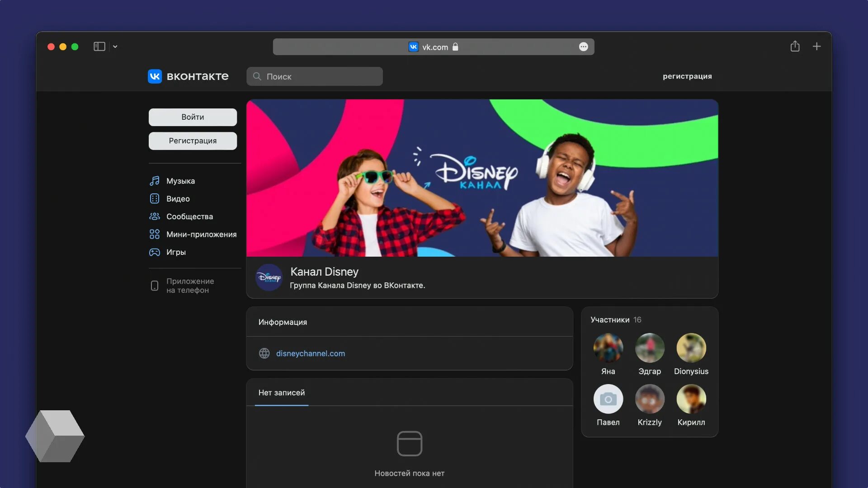The height and width of the screenshot is (488, 868).
Task: Open the Сообщества menu item
Action: [x=189, y=216]
